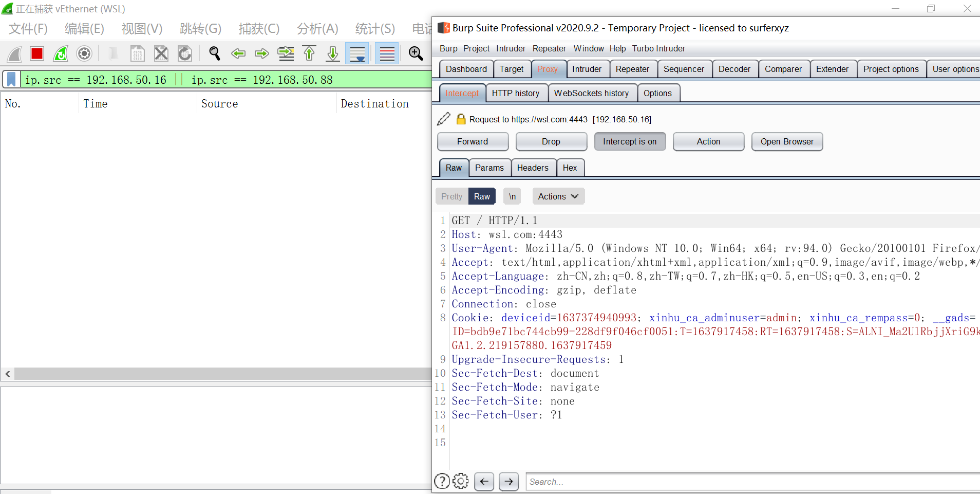Switch to Params view tab

[x=489, y=168]
